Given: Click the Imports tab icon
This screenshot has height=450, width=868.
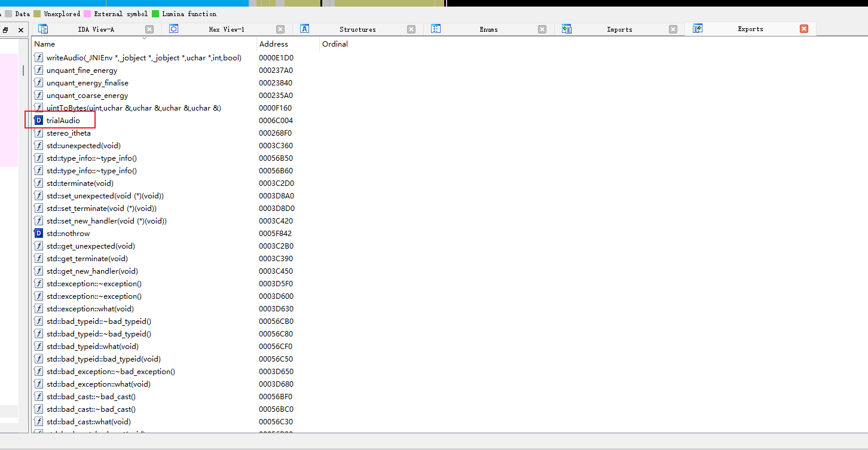Looking at the screenshot, I should point(567,29).
